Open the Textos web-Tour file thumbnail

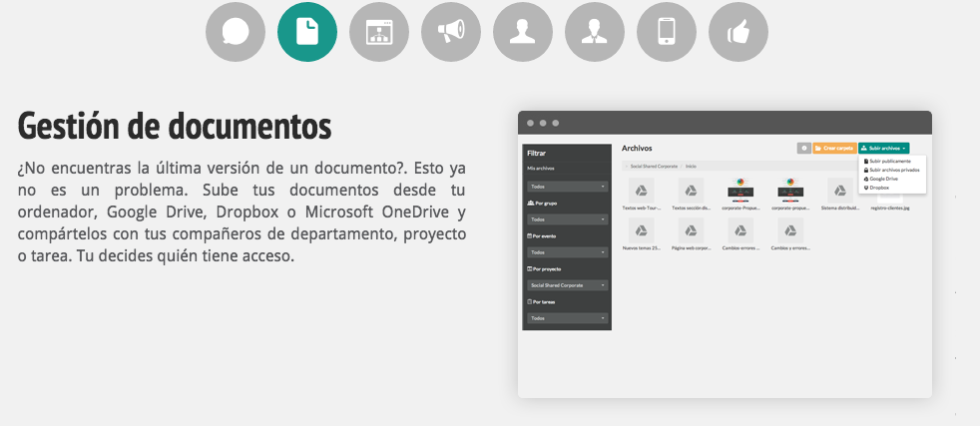tap(641, 191)
